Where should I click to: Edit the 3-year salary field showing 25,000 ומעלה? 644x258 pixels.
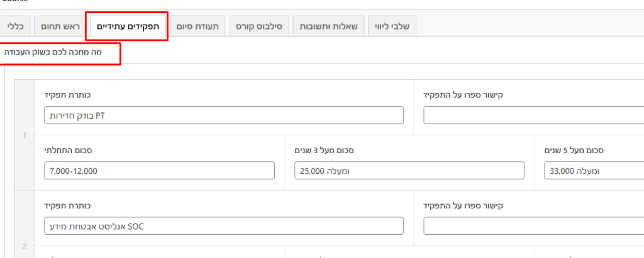pyautogui.click(x=409, y=171)
